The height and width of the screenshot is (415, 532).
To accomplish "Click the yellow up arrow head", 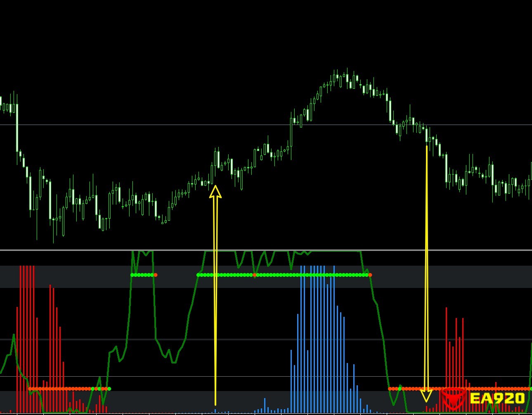I will point(215,192).
